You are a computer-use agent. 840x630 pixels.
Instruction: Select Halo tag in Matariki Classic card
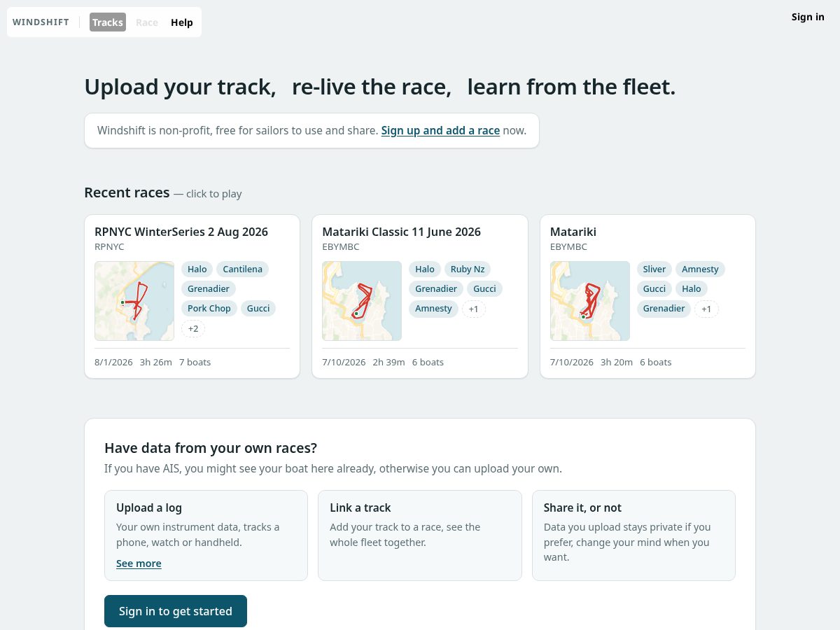(x=425, y=269)
